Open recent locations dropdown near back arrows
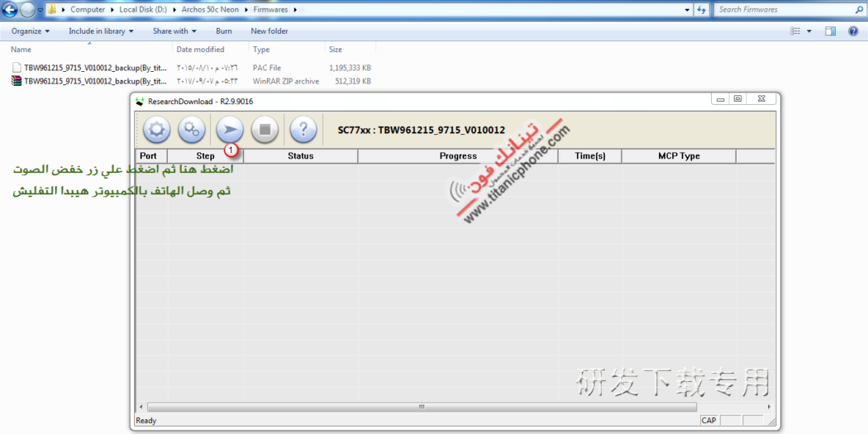Viewport: 868px width, 434px height. coord(41,10)
